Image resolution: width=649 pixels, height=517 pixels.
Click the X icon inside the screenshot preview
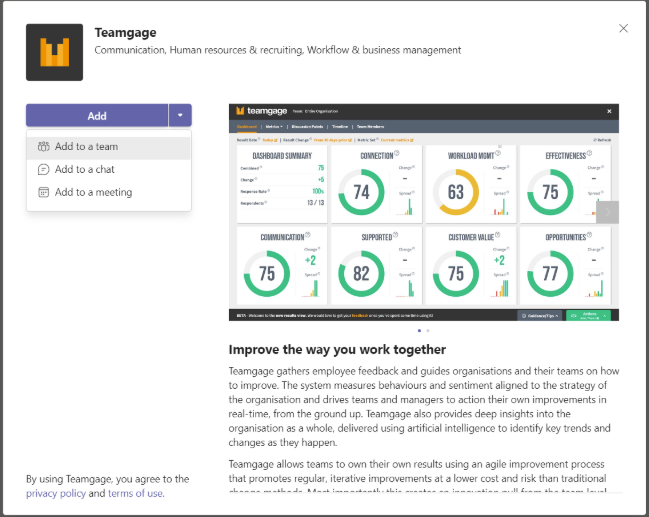point(609,111)
